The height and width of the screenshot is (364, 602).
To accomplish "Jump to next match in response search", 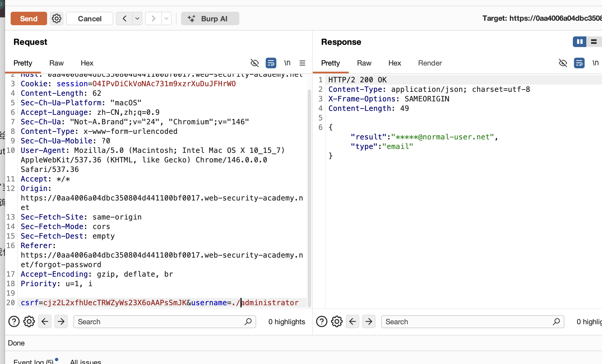I will 369,321.
